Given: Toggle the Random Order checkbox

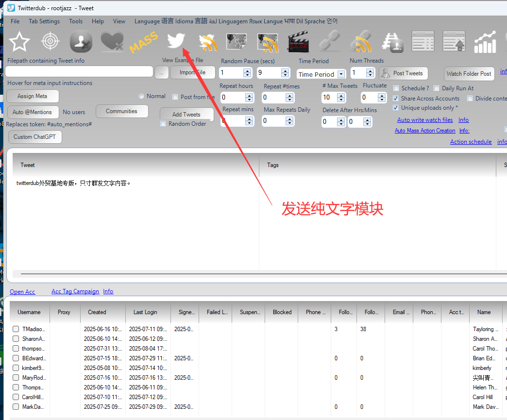Looking at the screenshot, I should [163, 124].
